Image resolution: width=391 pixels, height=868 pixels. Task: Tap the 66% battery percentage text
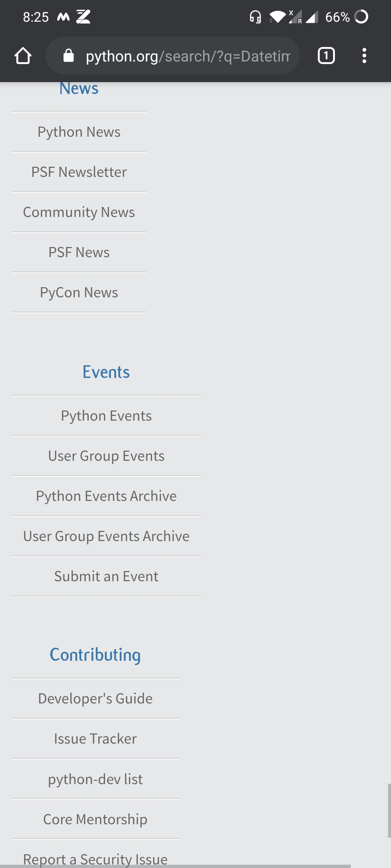click(337, 17)
